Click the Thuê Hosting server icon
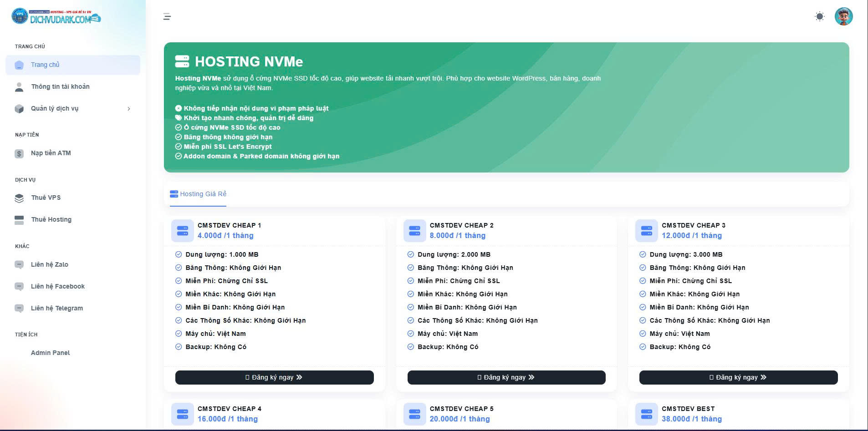 click(19, 220)
